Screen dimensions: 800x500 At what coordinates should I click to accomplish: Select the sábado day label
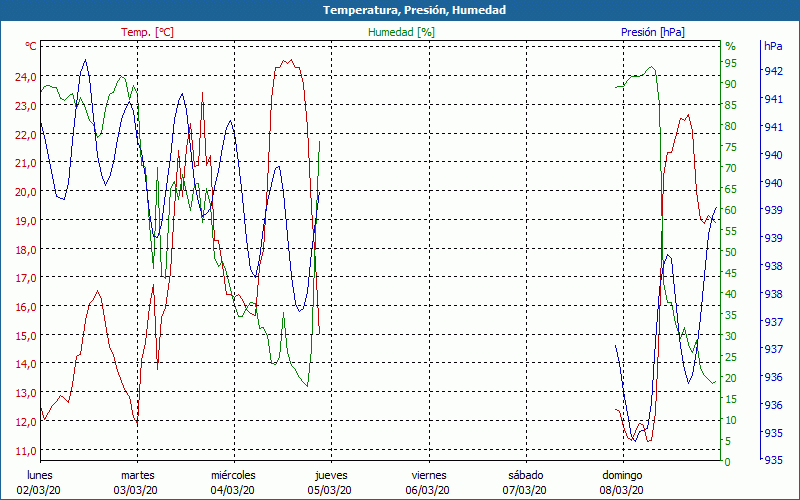pos(526,476)
